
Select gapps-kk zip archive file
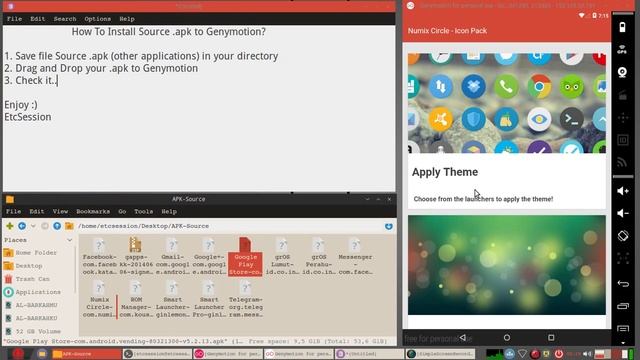pos(136,256)
